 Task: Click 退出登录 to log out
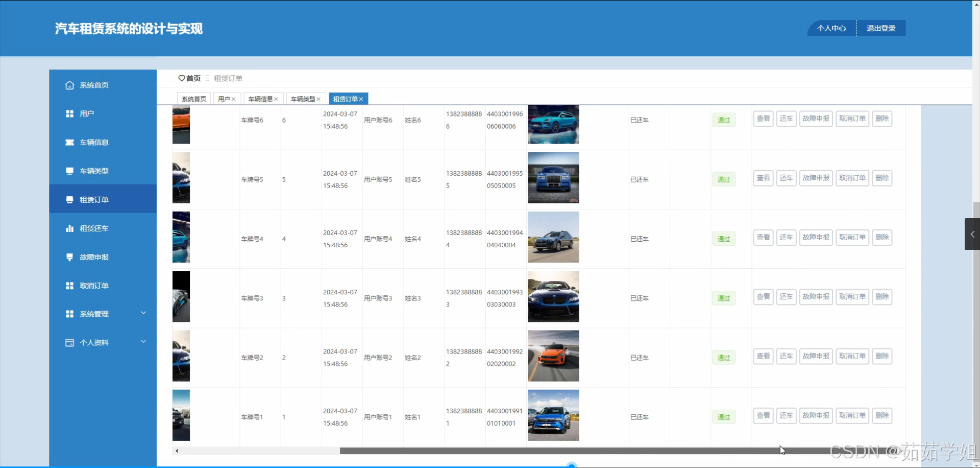881,28
